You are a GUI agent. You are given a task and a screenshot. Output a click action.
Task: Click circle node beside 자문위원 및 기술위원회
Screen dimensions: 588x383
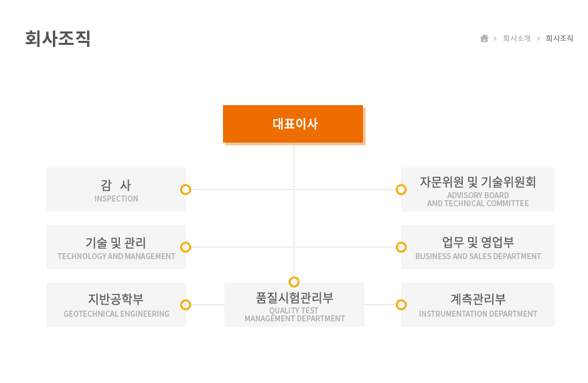pyautogui.click(x=401, y=189)
